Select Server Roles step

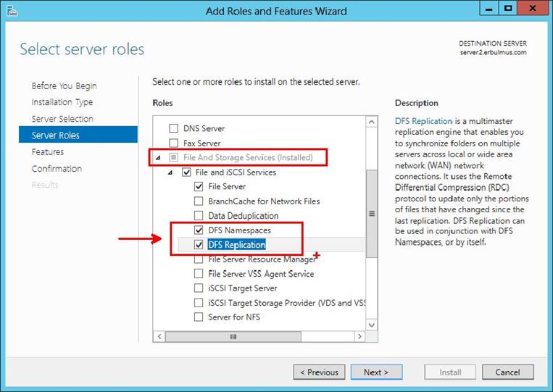(x=78, y=135)
